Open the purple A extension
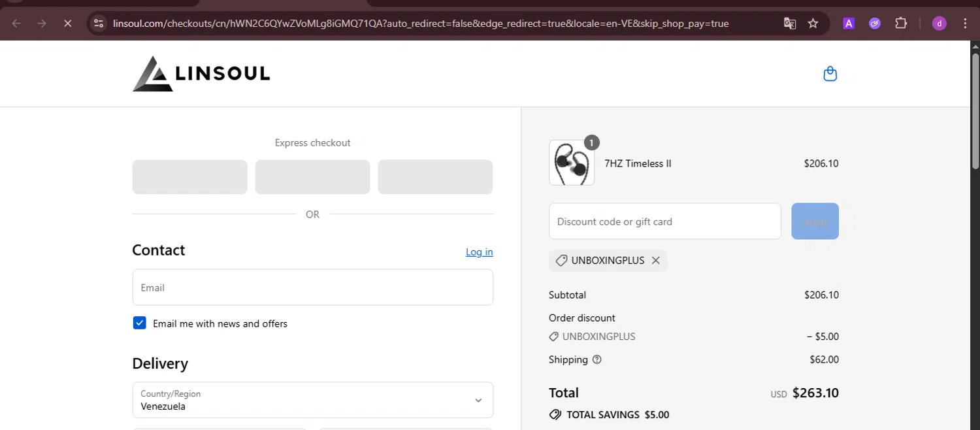Image resolution: width=980 pixels, height=430 pixels. tap(849, 24)
